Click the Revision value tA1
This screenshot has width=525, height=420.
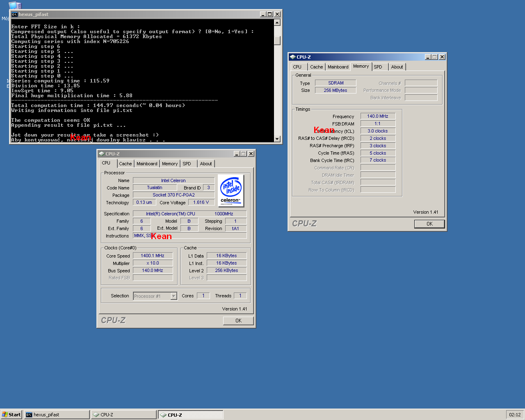[235, 228]
